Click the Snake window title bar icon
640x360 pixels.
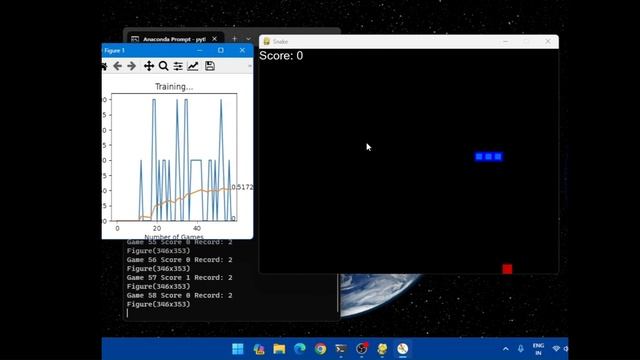[x=267, y=41]
